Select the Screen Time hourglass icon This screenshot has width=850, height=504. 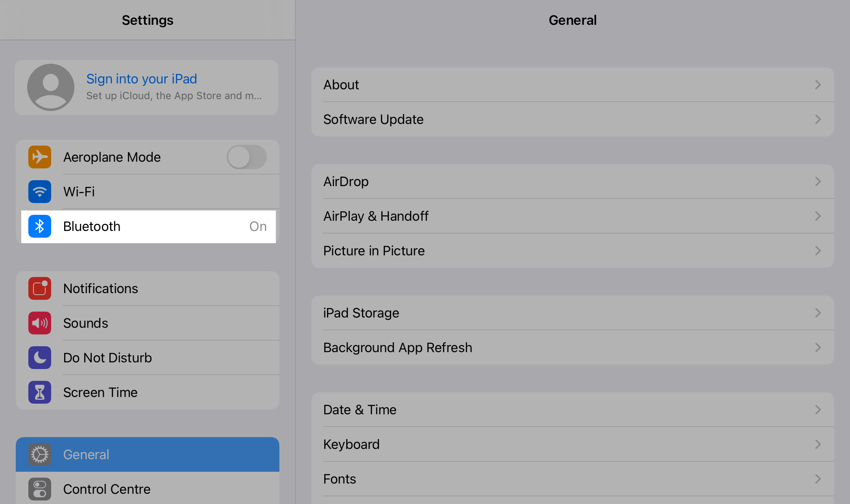pos(40,392)
